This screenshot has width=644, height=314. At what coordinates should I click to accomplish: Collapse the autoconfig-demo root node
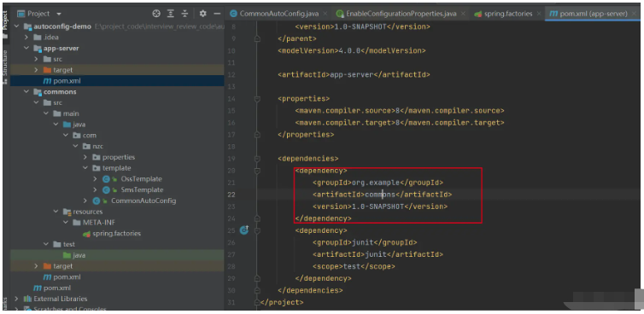click(x=17, y=26)
